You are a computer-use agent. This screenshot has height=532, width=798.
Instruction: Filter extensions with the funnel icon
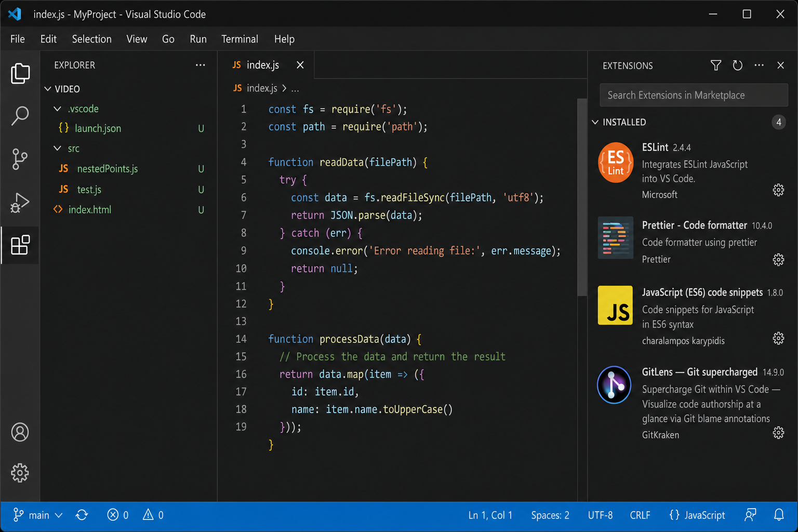click(716, 65)
